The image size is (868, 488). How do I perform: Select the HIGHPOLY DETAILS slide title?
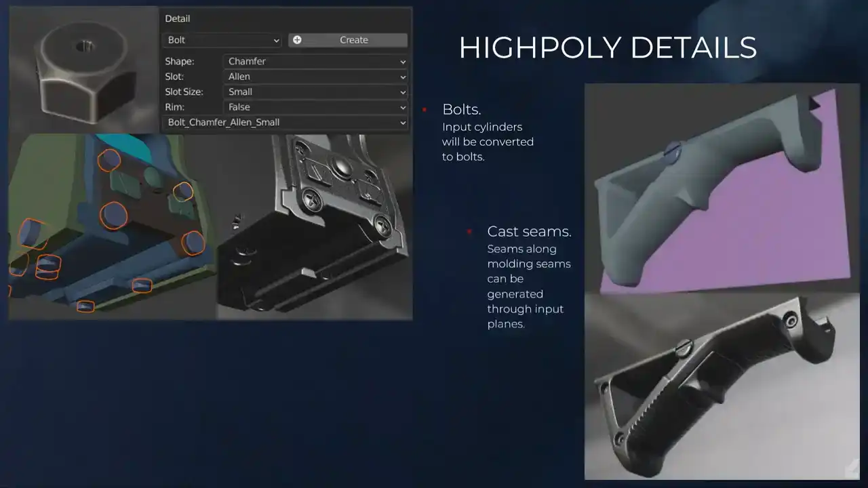click(x=607, y=48)
